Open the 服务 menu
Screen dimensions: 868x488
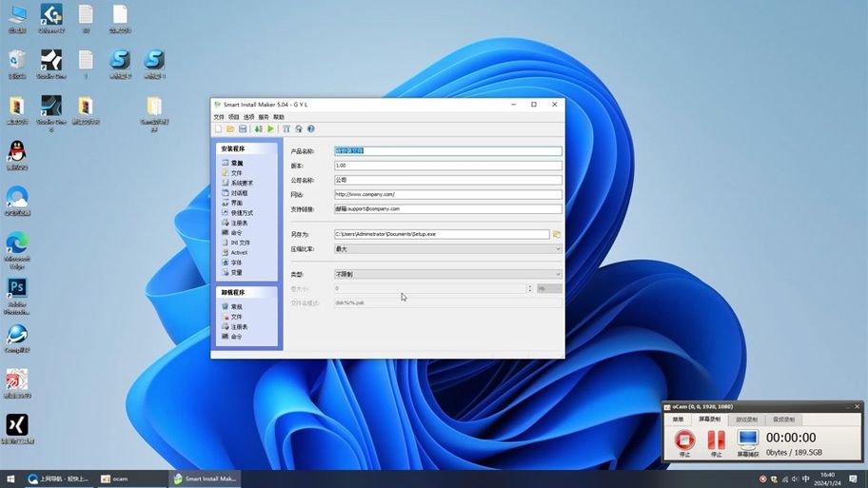coord(264,117)
